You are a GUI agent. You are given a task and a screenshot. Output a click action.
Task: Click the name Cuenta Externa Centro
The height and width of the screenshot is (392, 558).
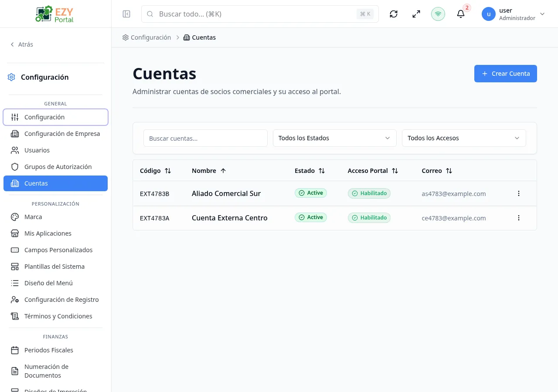[x=230, y=218]
